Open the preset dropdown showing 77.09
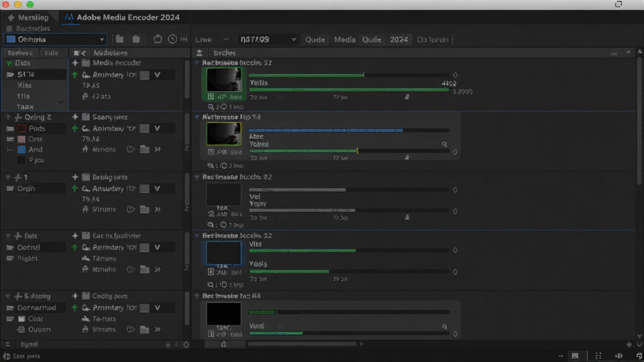The height and width of the screenshot is (362, 644). click(268, 40)
